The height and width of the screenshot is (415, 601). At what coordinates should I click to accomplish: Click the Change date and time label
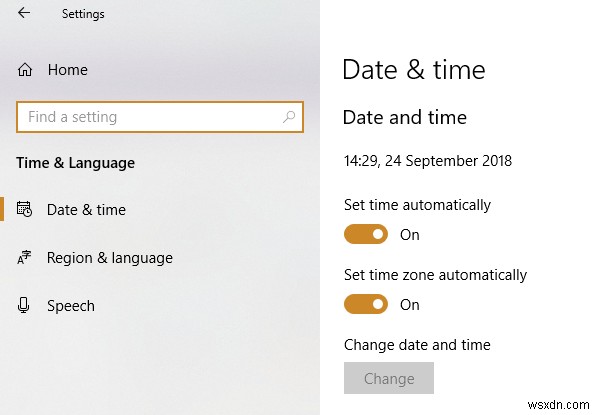click(417, 345)
